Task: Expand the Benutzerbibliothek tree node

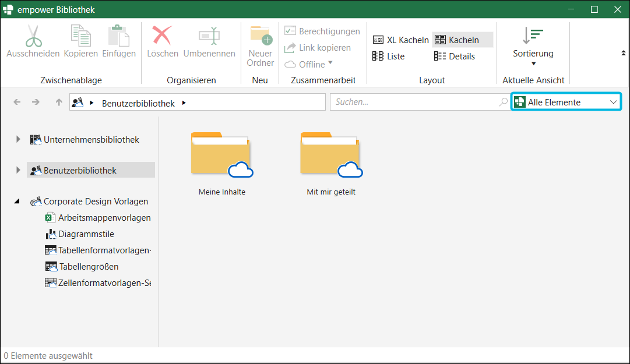Action: point(18,170)
